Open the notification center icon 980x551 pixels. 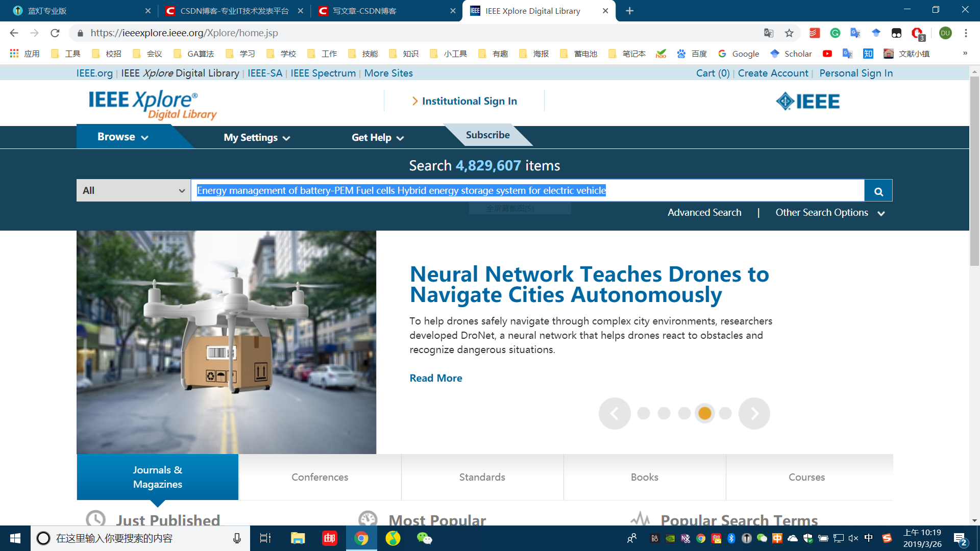[960, 539]
